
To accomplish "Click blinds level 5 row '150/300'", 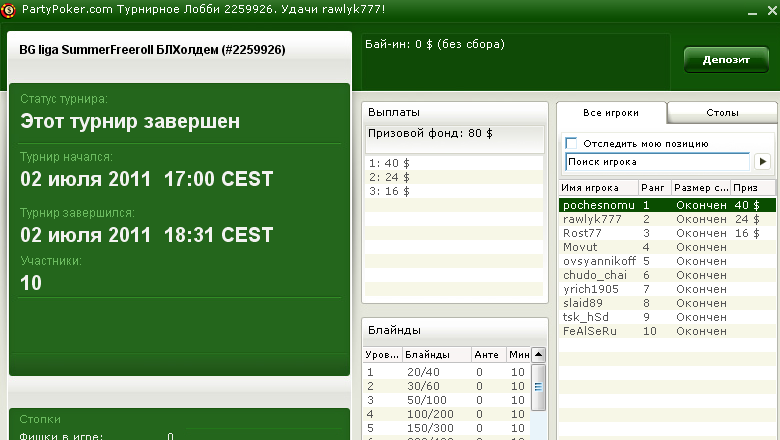I will [x=447, y=428].
